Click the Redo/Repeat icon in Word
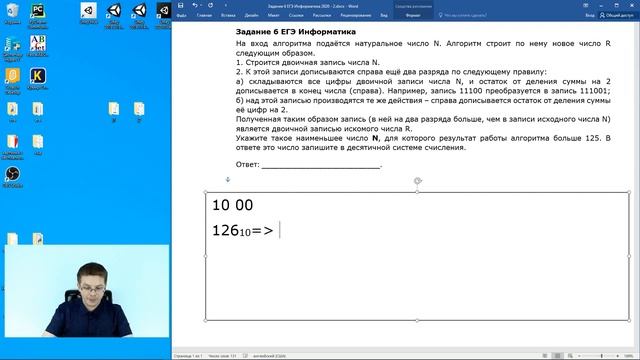Image resolution: width=640 pixels, height=360 pixels. coord(210,5)
